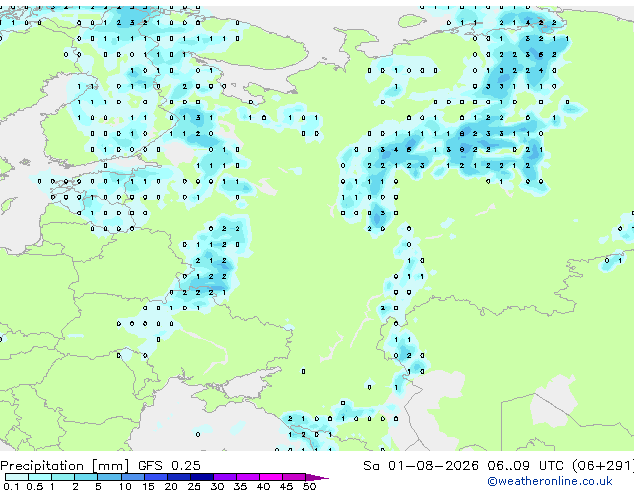Click the '10' legend scale label
Viewport: 634px width, 490px height.
[x=125, y=486]
